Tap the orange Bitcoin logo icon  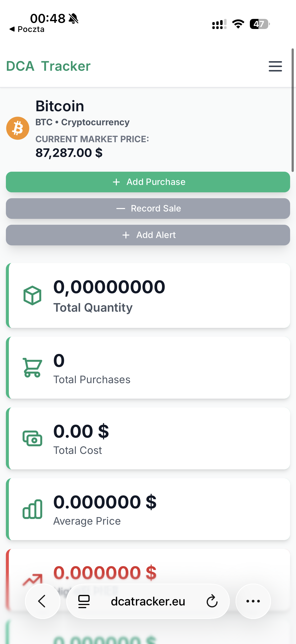[x=18, y=128]
